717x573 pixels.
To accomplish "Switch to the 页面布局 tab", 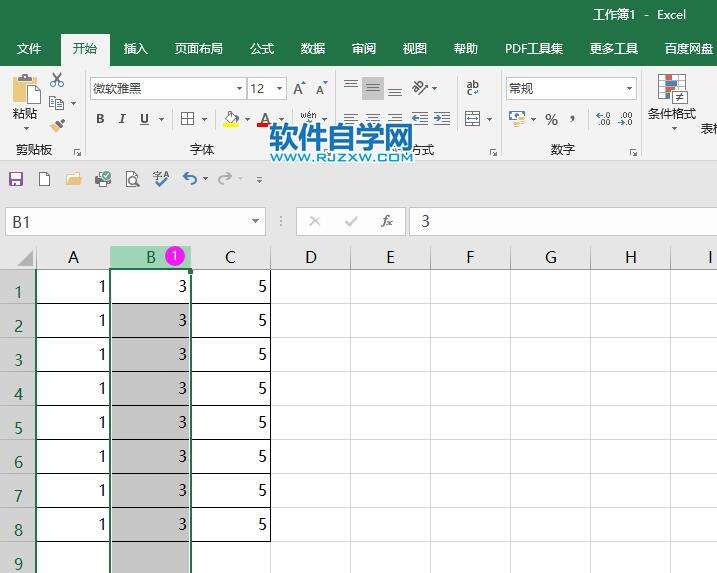I will point(198,48).
